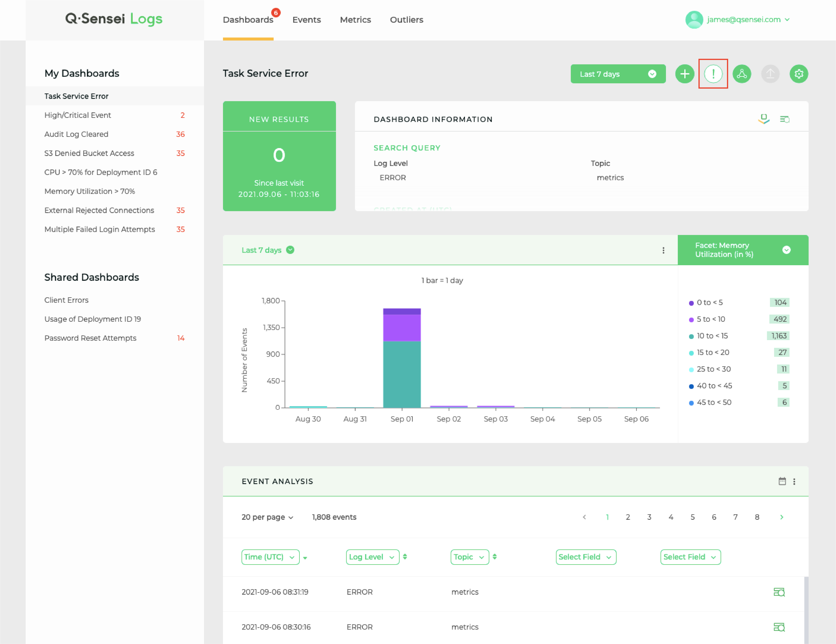The height and width of the screenshot is (644, 836).
Task: Click the share network icon
Action: click(742, 74)
